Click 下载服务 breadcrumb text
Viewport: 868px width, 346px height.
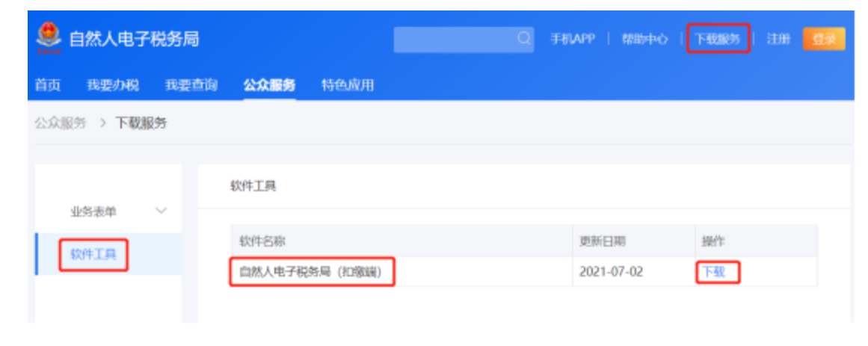tap(141, 123)
